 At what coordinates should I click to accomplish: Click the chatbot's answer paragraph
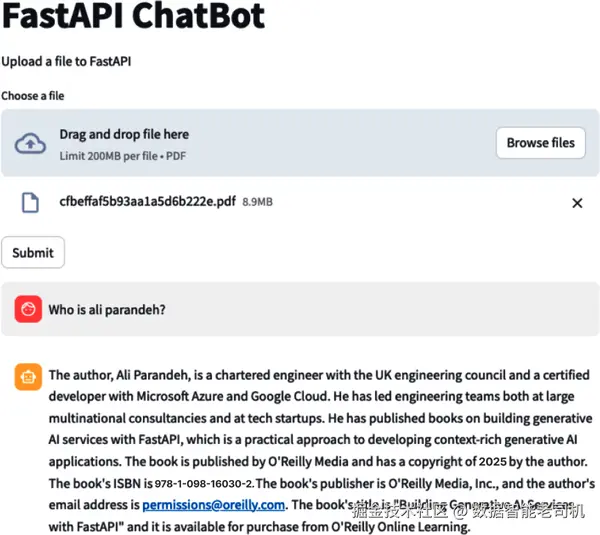pyautogui.click(x=321, y=451)
